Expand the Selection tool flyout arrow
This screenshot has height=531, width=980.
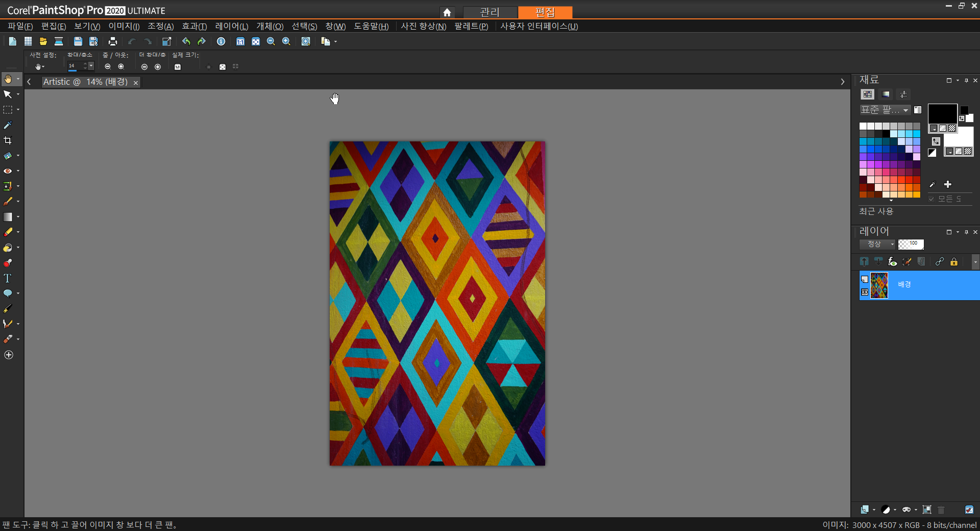point(18,110)
